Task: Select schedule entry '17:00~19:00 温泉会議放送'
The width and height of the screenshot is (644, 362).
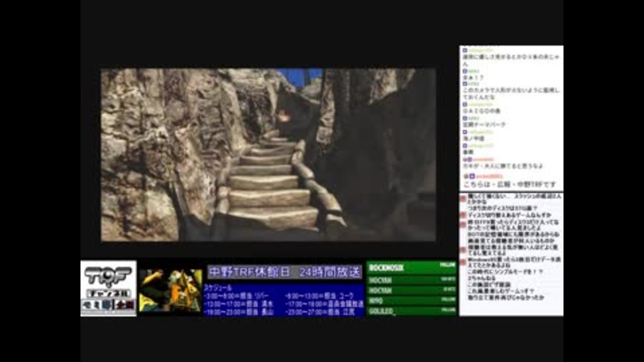Action: pos(324,304)
